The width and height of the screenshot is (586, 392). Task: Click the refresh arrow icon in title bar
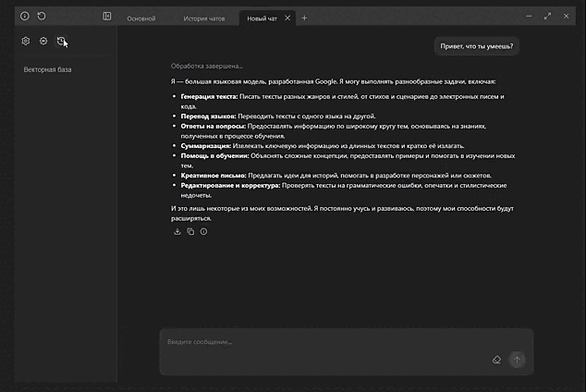[x=42, y=16]
